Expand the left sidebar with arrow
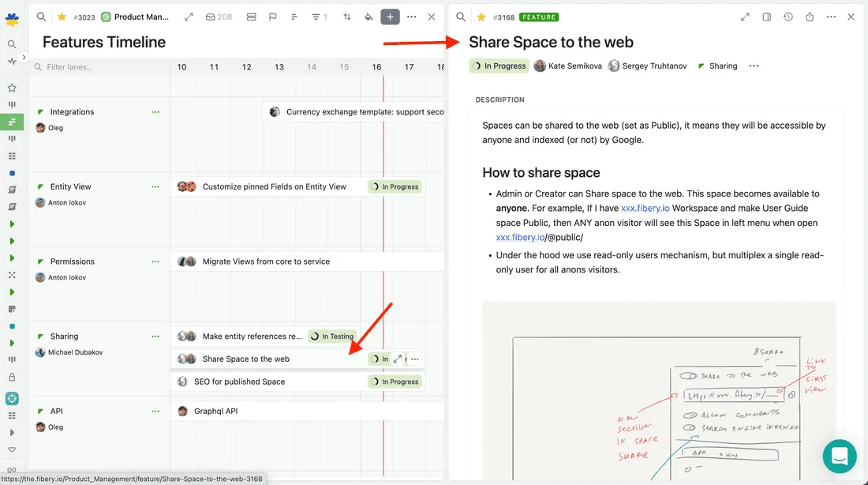 click(x=24, y=57)
